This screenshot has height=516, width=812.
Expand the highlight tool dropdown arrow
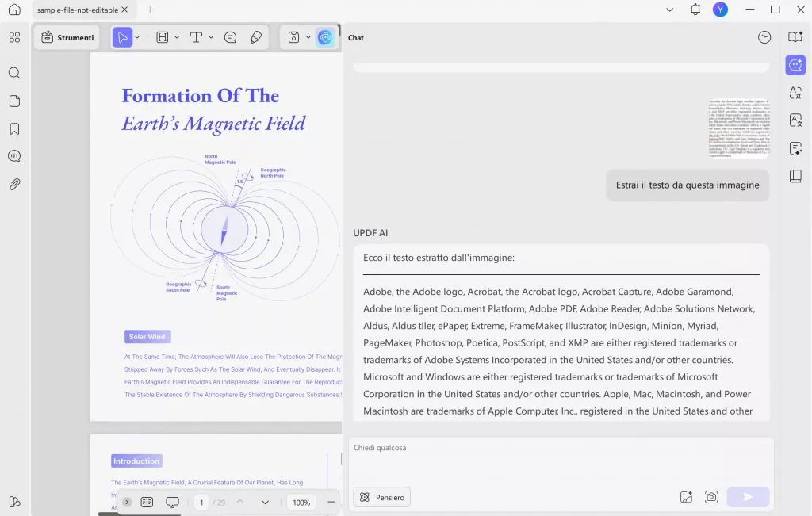point(177,37)
